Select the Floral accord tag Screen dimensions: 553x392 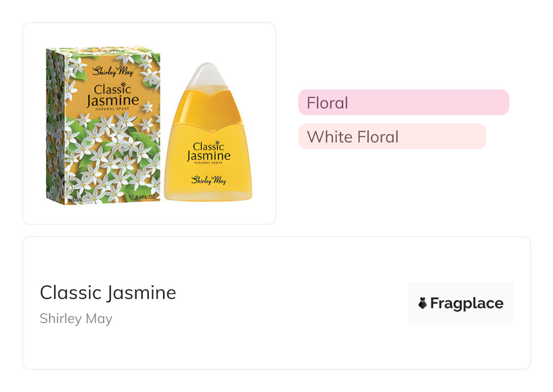coord(403,103)
